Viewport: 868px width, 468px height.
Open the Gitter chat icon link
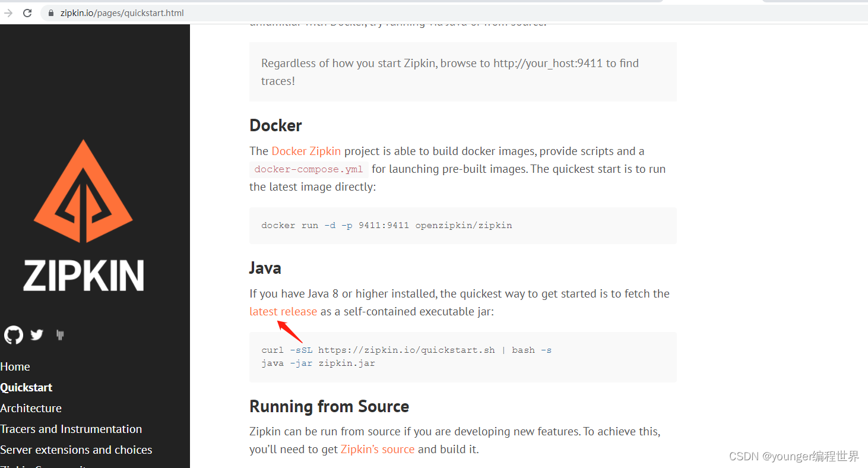(60, 335)
